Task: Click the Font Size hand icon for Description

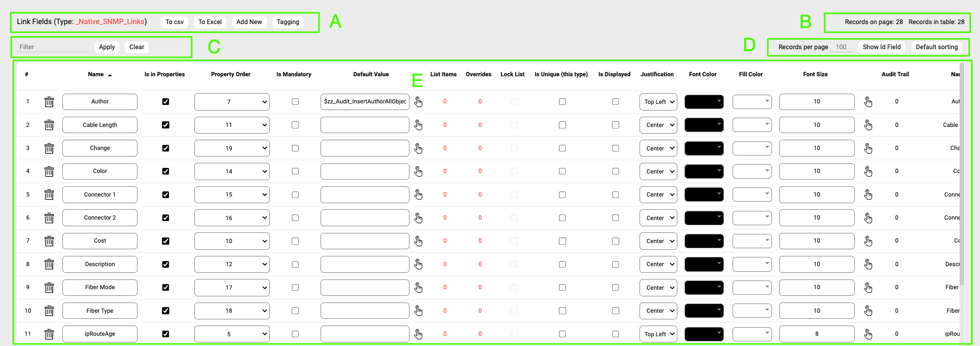Action: [868, 264]
